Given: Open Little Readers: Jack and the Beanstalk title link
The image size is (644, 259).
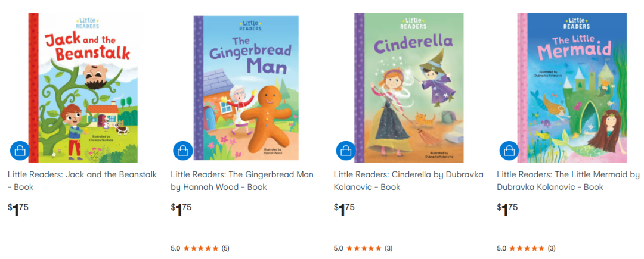Looking at the screenshot, I should [x=82, y=181].
